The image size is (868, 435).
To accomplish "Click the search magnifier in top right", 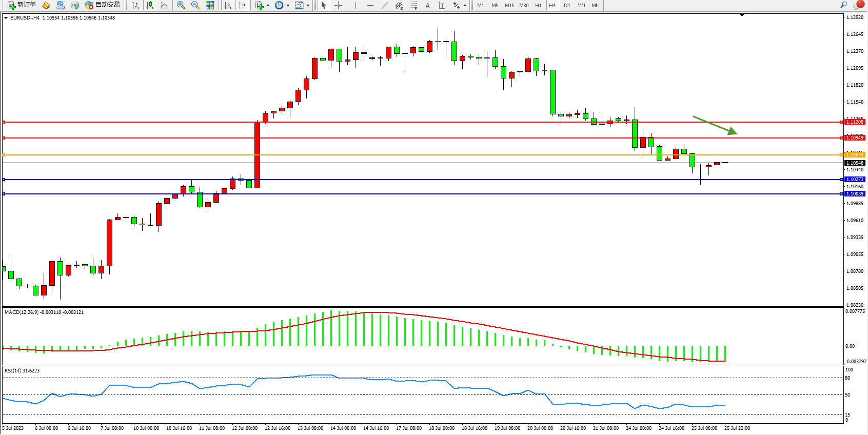I will point(843,5).
